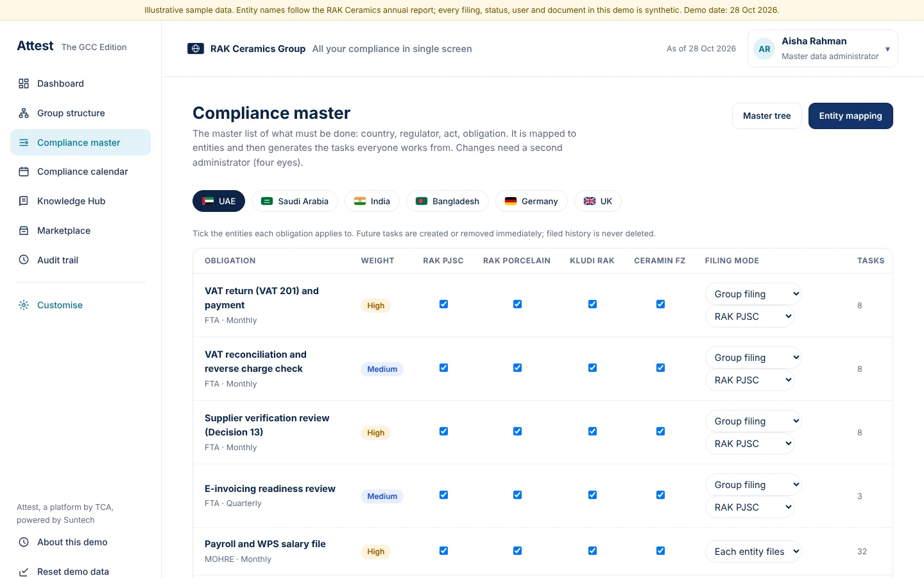Click the task count 32 for Payroll row
This screenshot has width=924, height=578.
862,552
